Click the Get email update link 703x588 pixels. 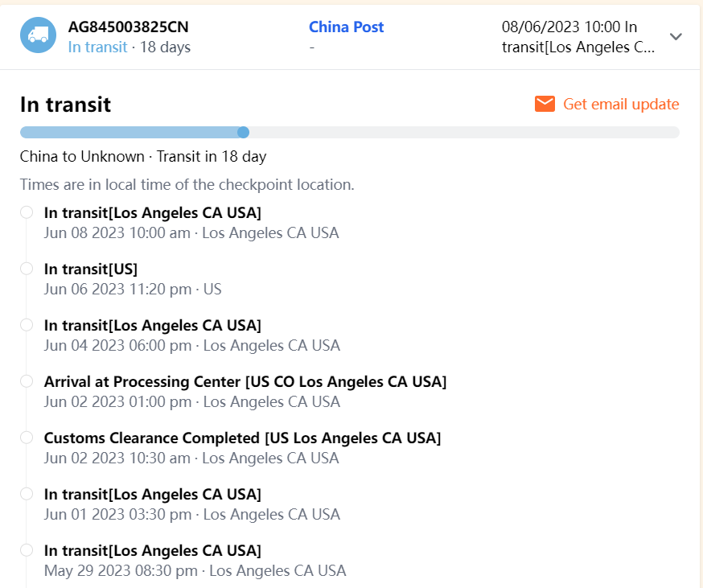tap(620, 104)
